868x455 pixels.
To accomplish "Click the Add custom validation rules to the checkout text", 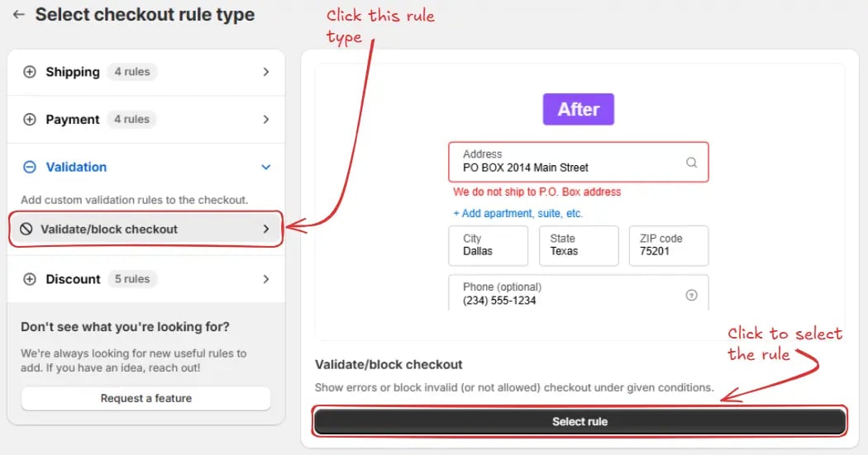I will click(x=135, y=200).
